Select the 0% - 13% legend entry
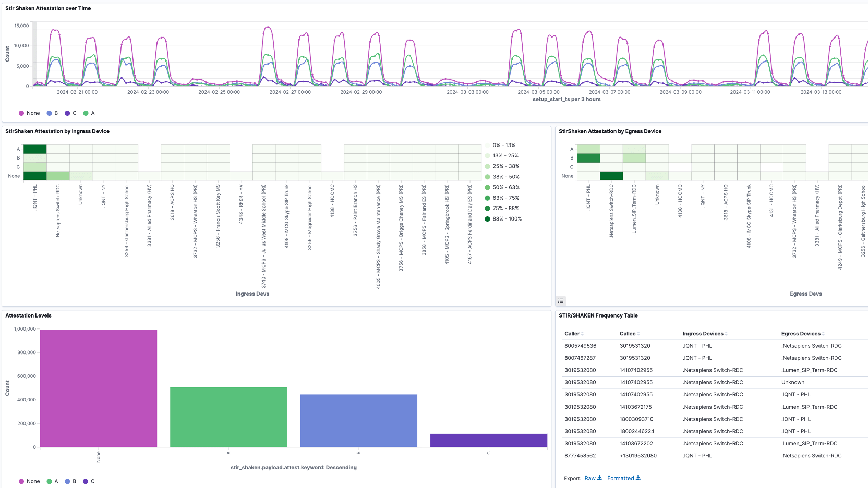 (x=502, y=145)
